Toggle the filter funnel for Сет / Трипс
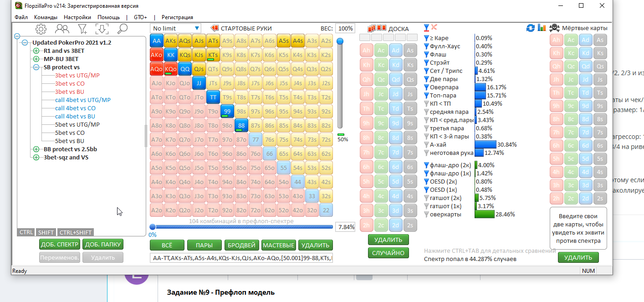 [x=427, y=71]
